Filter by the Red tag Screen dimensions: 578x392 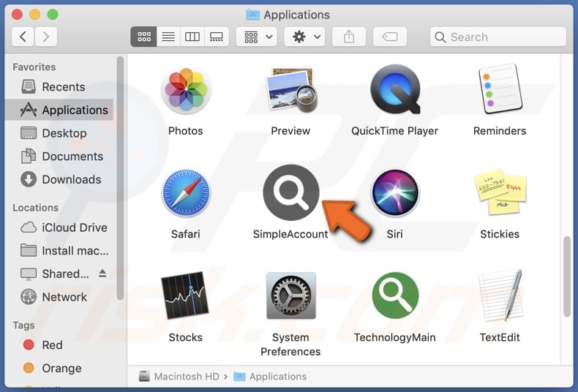[x=59, y=345]
